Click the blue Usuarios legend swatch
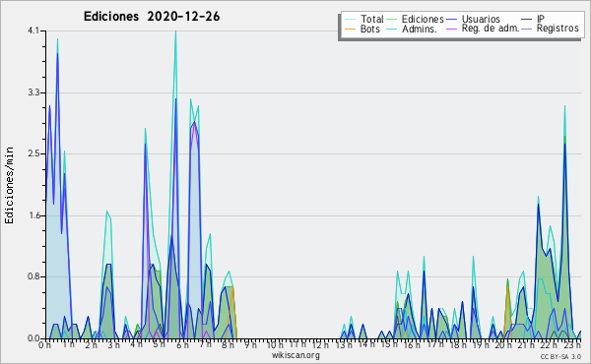The image size is (591, 364). coord(451,20)
